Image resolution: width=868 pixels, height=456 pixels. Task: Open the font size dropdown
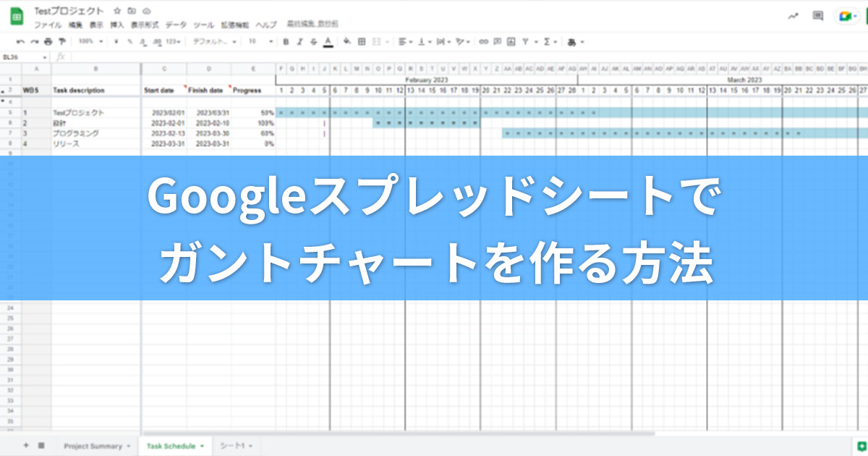click(260, 41)
